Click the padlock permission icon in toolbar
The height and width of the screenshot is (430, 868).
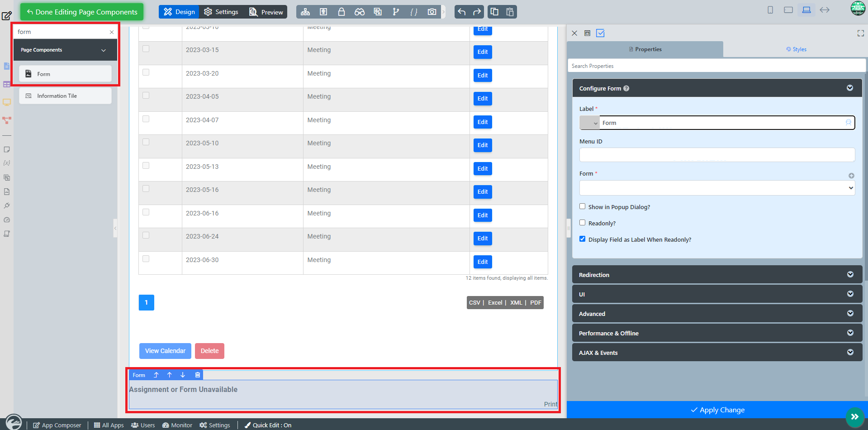point(342,12)
